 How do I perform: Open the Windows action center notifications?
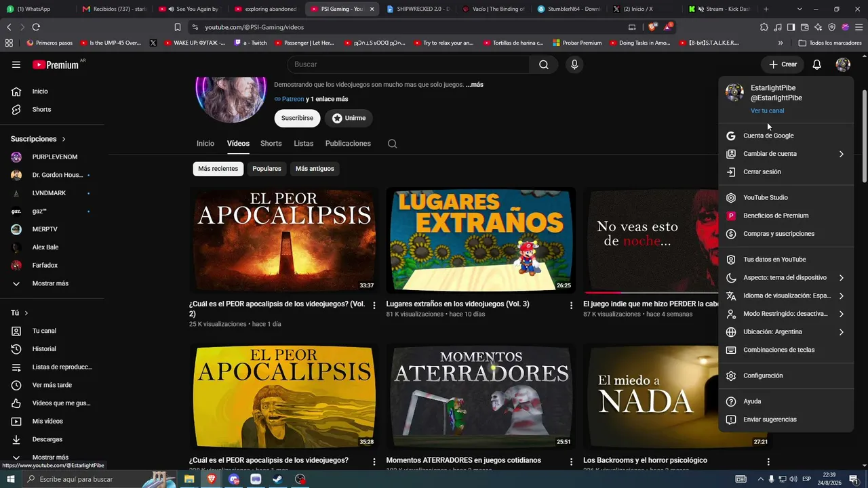tap(854, 479)
